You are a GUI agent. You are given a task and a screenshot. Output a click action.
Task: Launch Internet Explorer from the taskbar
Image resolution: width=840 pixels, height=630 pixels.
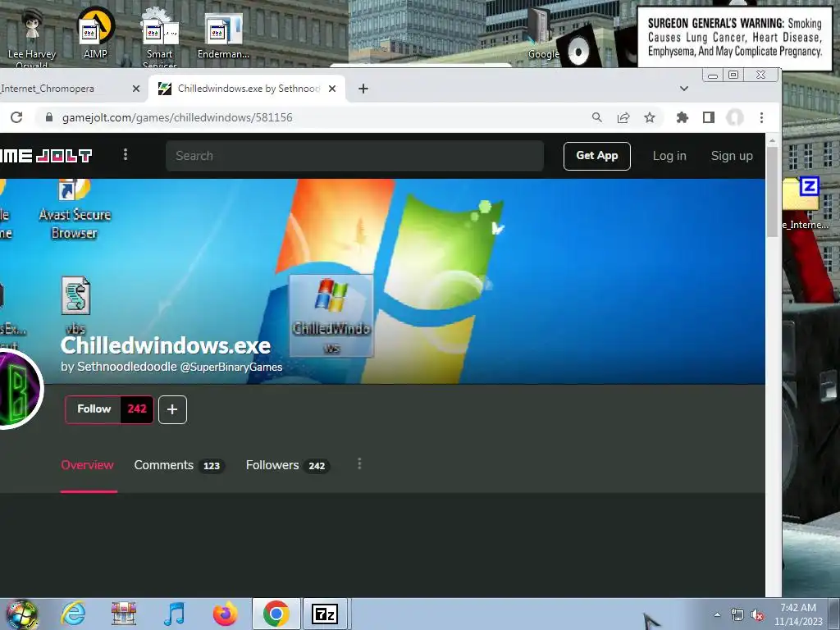point(73,614)
